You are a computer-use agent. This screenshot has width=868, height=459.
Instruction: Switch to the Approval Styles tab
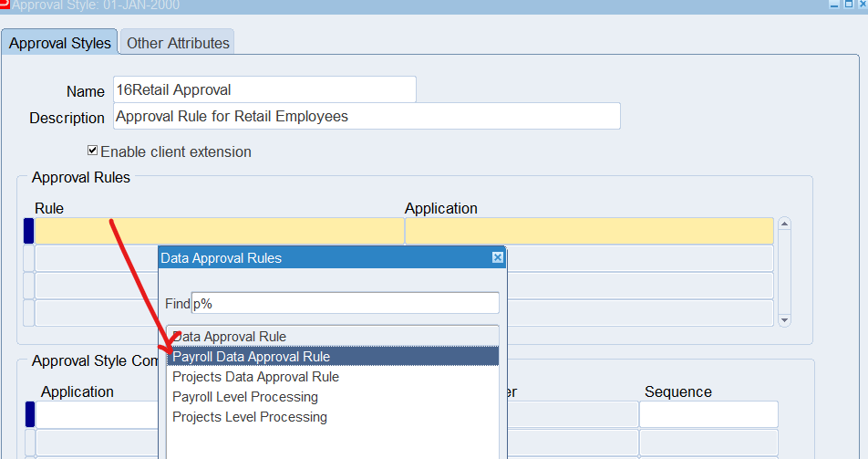(60, 43)
